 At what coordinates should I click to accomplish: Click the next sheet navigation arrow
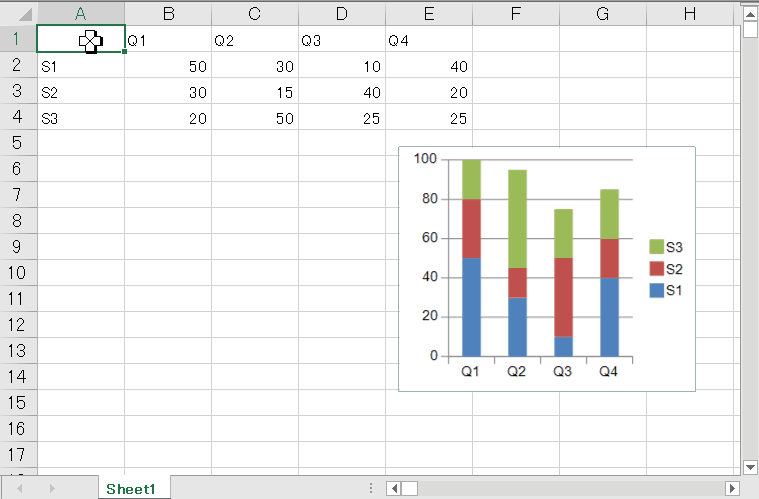52,488
